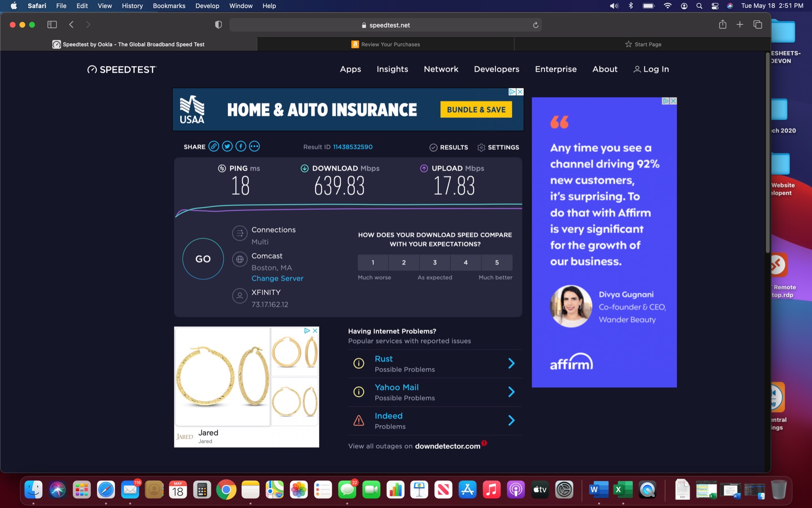This screenshot has height=508, width=812.
Task: Open a new tab with the plus icon
Action: tap(740, 25)
